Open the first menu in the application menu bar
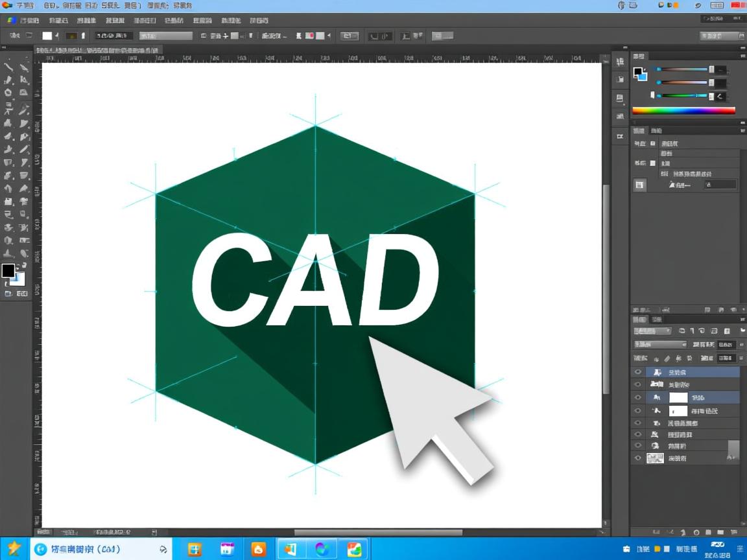This screenshot has width=747, height=560. pyautogui.click(x=26, y=5)
